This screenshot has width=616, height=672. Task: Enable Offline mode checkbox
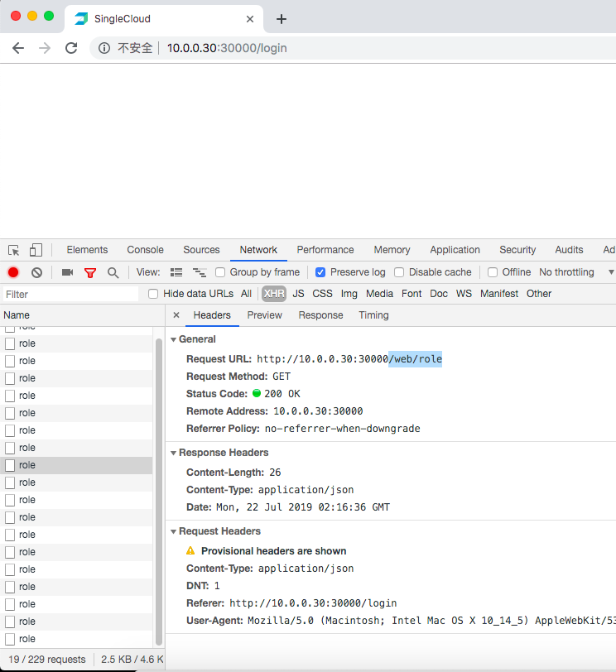[493, 272]
